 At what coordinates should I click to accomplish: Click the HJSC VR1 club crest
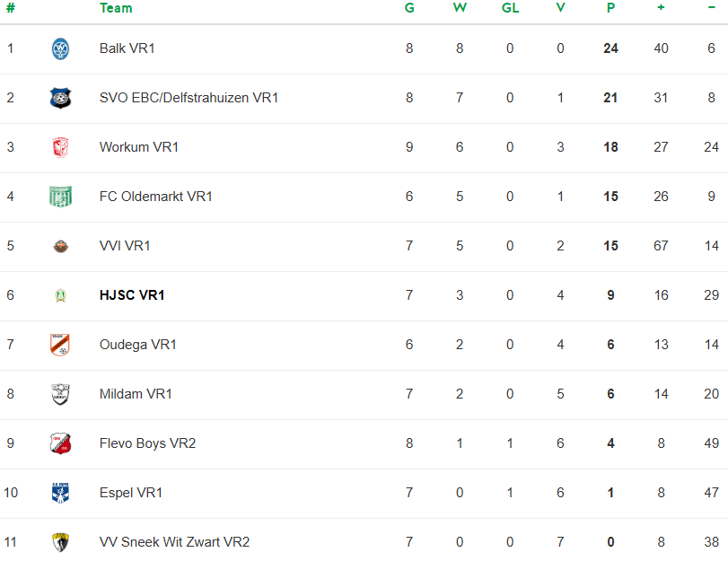tap(60, 295)
